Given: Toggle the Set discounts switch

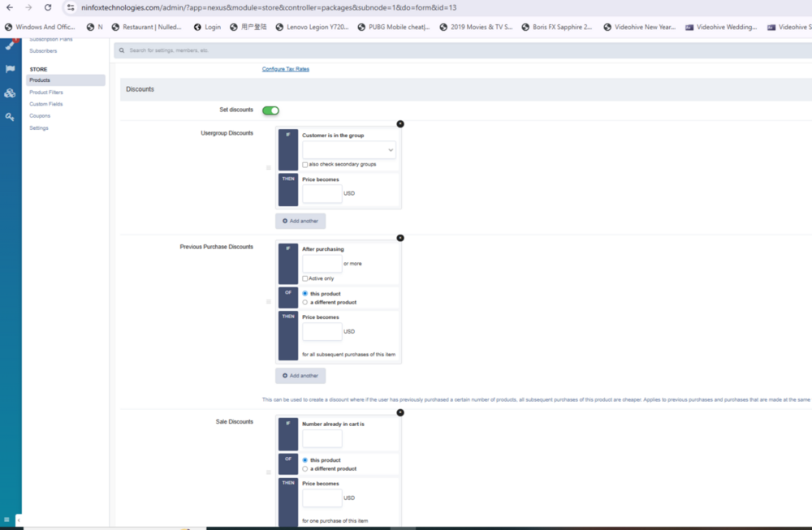Looking at the screenshot, I should 270,110.
